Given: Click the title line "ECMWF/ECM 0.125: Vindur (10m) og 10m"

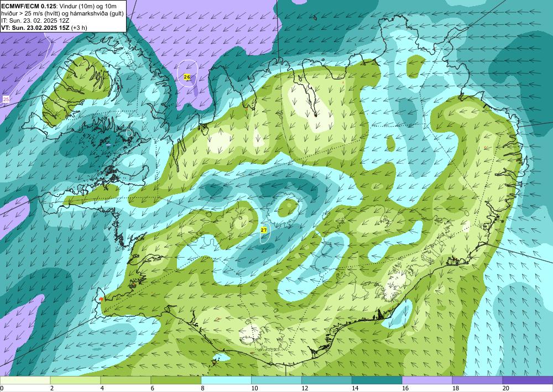Looking at the screenshot, I should 59,6.
